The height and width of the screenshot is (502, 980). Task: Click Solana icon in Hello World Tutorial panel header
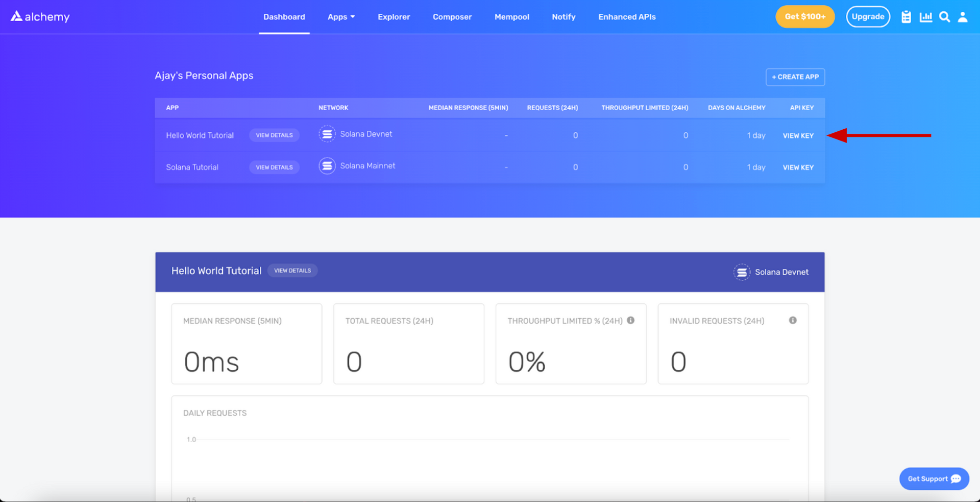(x=742, y=272)
